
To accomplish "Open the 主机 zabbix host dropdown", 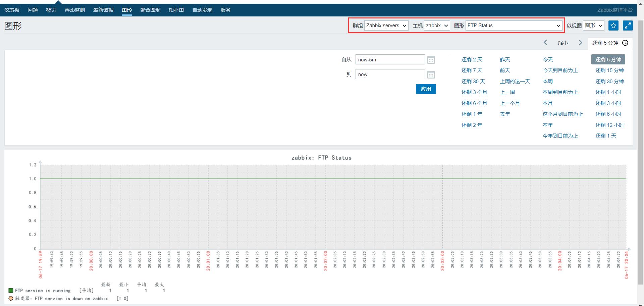I will pos(437,25).
